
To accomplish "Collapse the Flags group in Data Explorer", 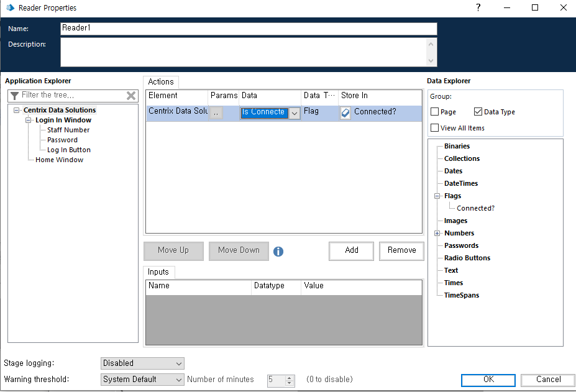I will (437, 196).
